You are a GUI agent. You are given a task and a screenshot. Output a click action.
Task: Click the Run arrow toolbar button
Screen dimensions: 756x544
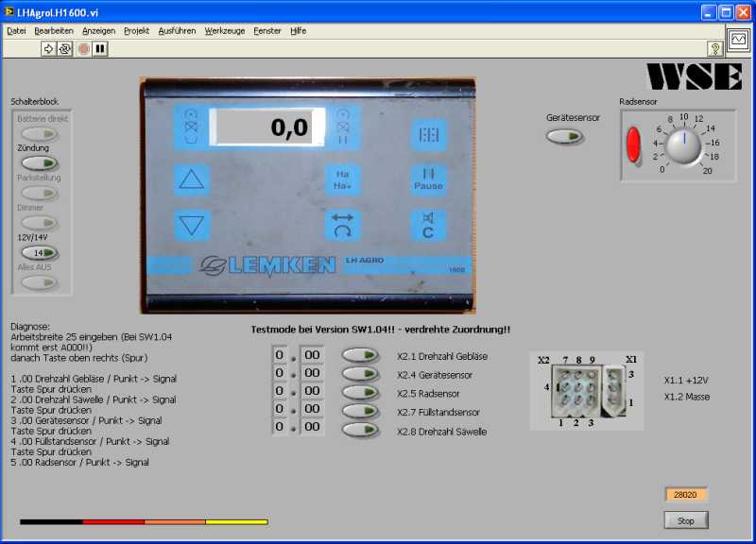point(48,49)
